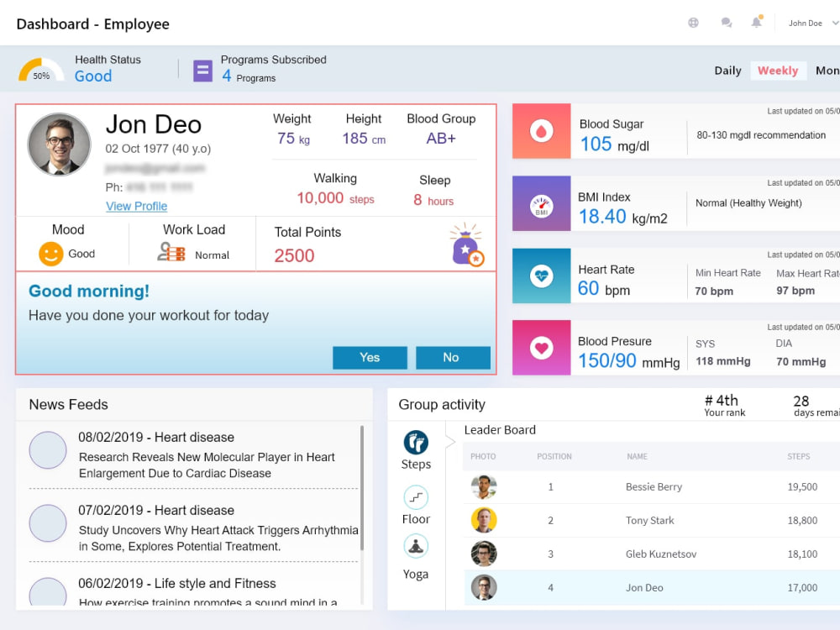Click the name Tony Stark
Screen dimensions: 840x630
point(650,521)
